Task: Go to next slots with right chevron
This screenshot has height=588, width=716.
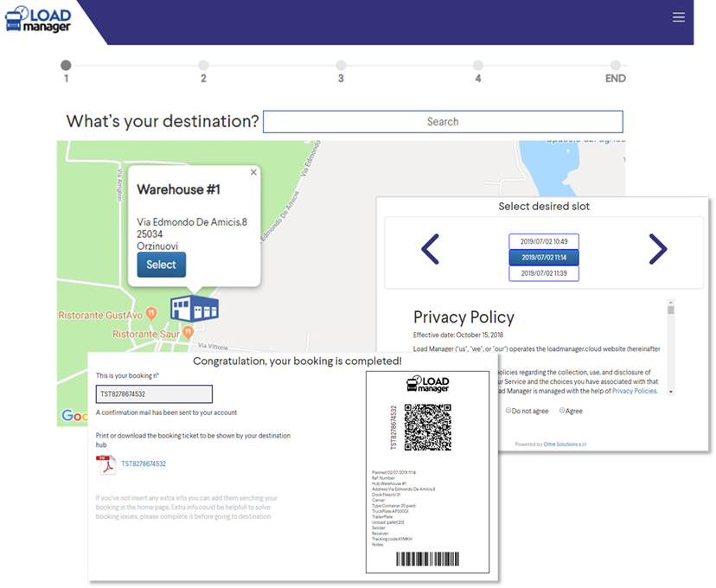Action: click(658, 249)
